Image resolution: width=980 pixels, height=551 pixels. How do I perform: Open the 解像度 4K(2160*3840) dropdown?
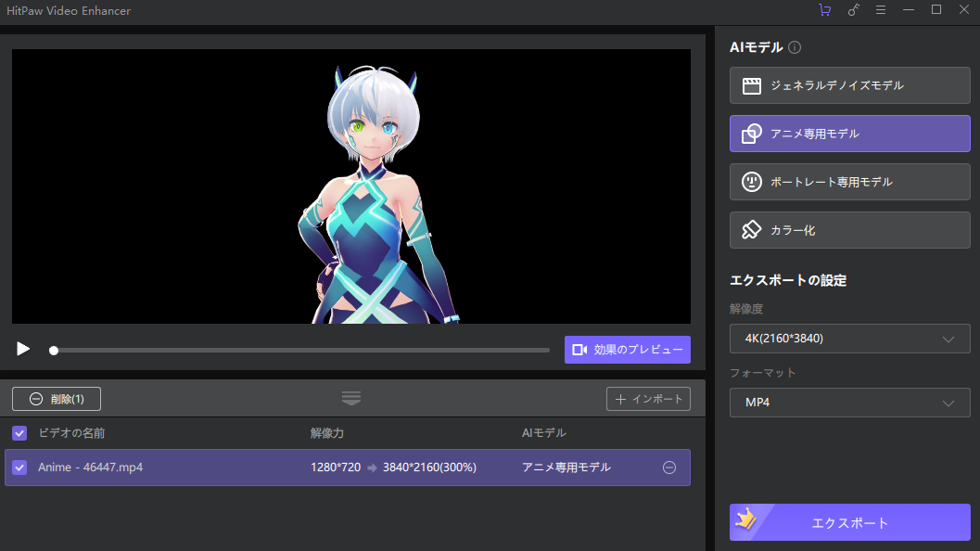pos(849,339)
